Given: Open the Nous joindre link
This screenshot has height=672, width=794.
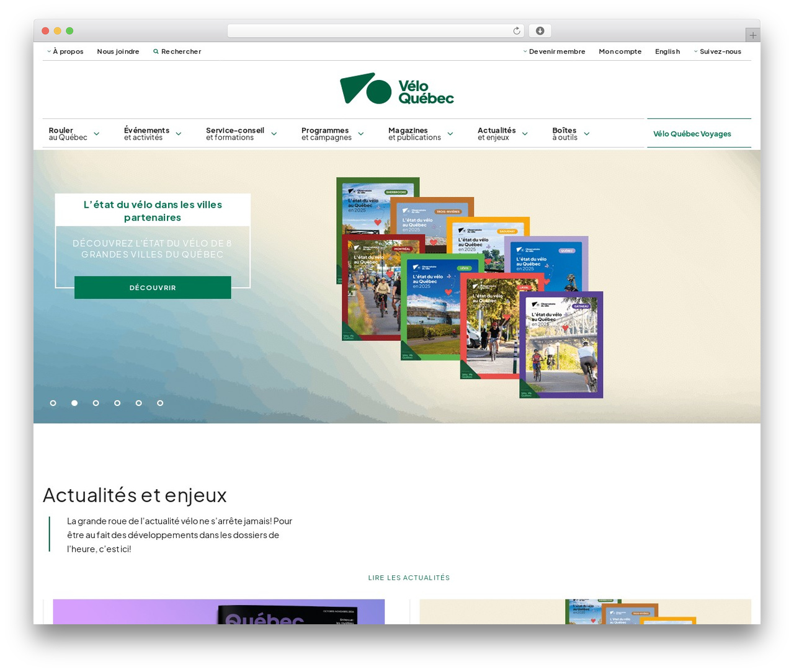Looking at the screenshot, I should coord(118,51).
